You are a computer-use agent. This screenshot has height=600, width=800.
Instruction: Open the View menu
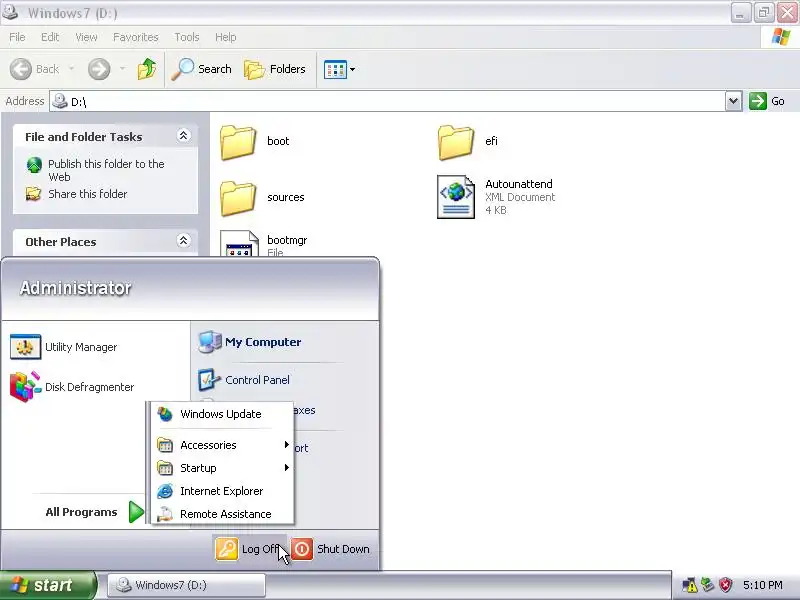click(86, 37)
